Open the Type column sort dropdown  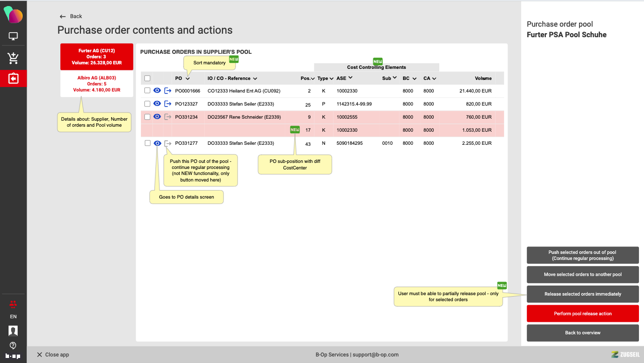coord(332,78)
